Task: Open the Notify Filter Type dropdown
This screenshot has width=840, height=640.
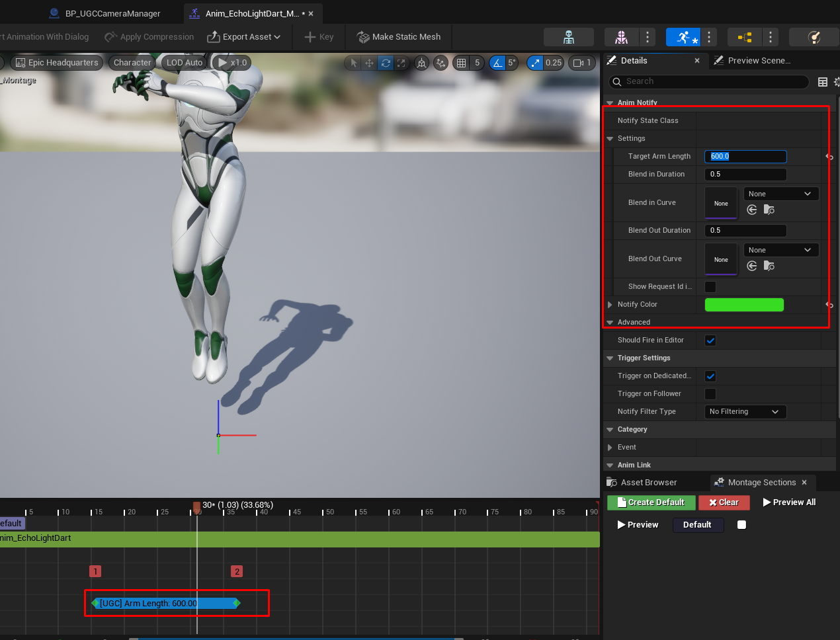Action: coord(745,412)
